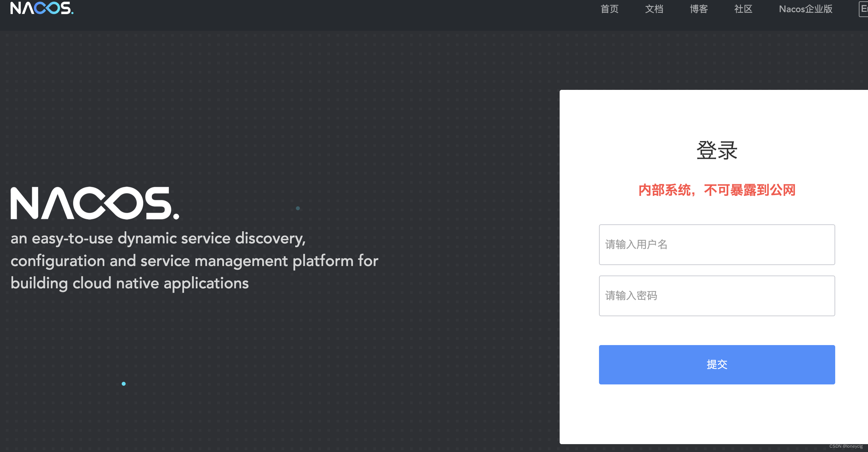Click the 'an easy-to-use dynamic service discovery' line
Image resolution: width=868 pixels, height=452 pixels.
(x=158, y=238)
